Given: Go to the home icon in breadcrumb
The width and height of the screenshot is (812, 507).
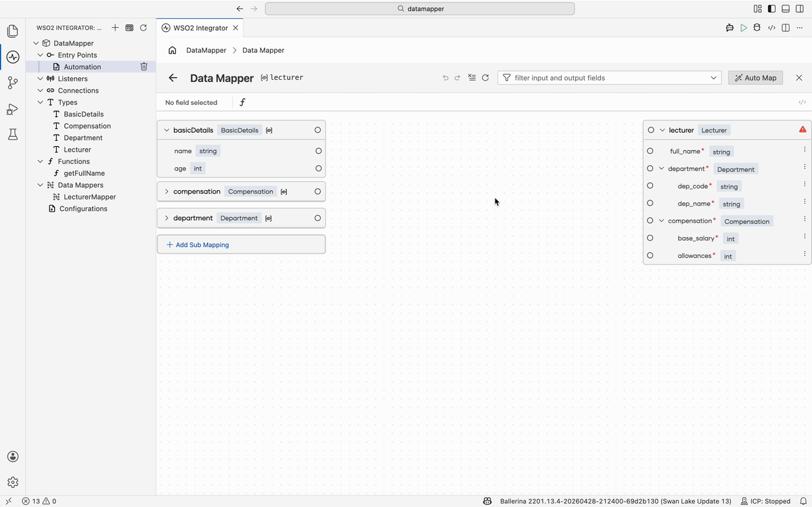Looking at the screenshot, I should click(x=173, y=50).
